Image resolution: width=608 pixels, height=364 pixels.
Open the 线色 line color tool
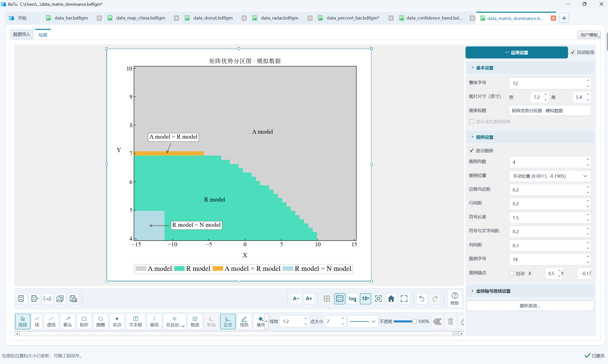point(244,321)
